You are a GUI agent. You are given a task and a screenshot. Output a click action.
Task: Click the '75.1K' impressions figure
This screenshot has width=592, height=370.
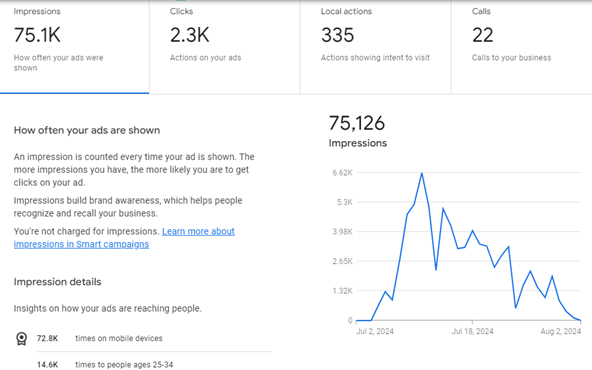(x=37, y=35)
